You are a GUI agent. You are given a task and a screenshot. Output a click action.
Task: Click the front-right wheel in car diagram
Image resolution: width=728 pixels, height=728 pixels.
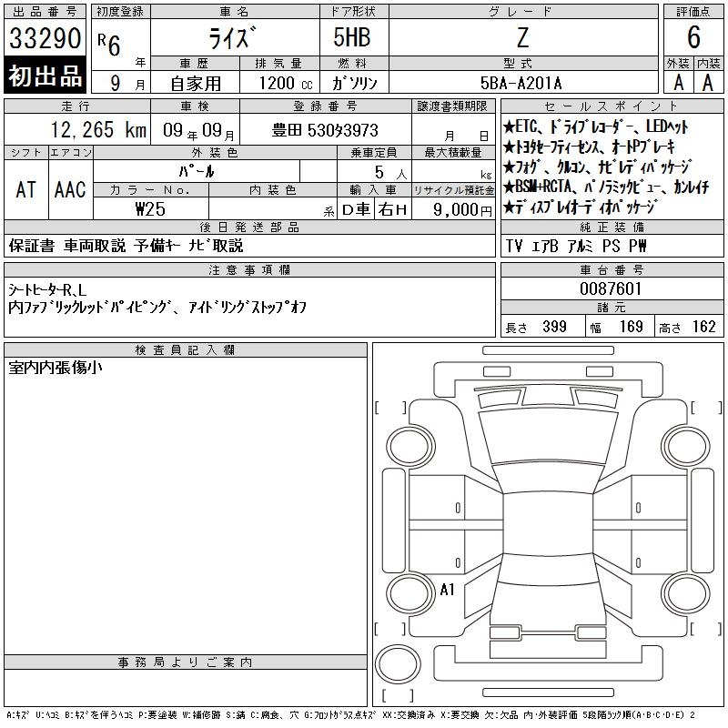pyautogui.click(x=685, y=447)
